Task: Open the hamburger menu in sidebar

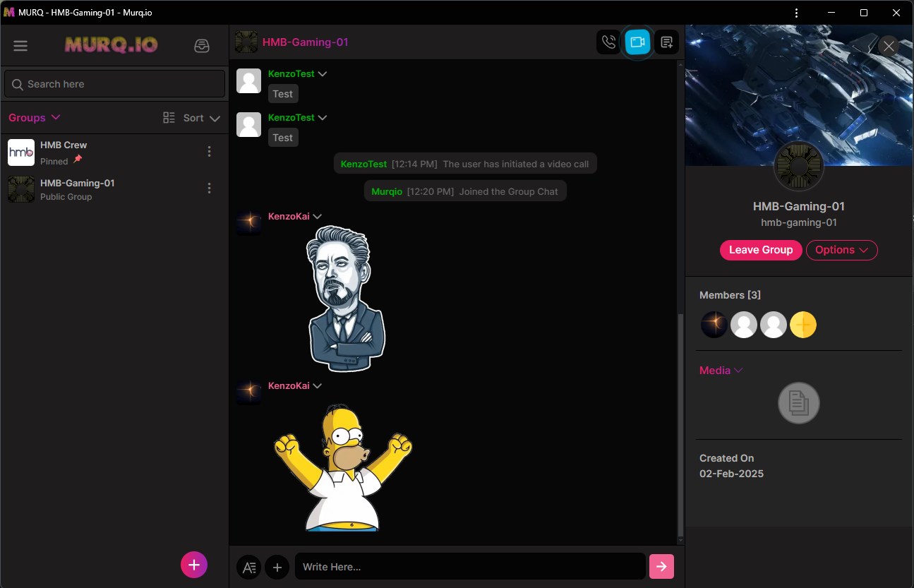Action: coord(20,46)
